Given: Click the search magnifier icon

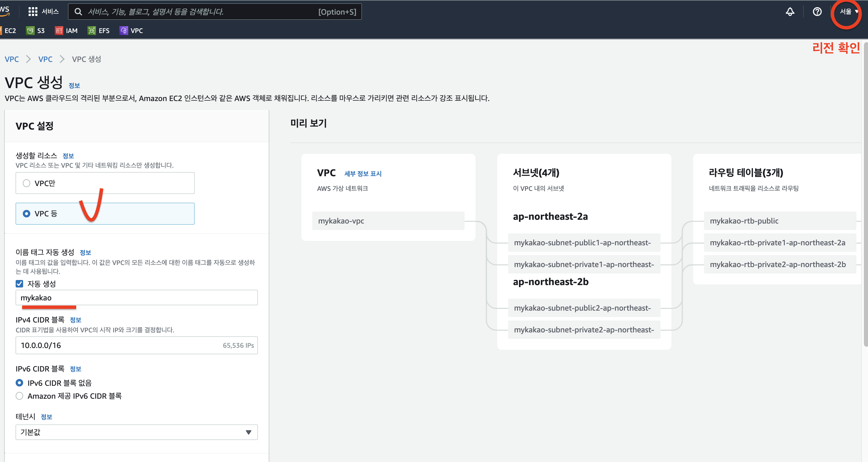Looking at the screenshot, I should [78, 12].
